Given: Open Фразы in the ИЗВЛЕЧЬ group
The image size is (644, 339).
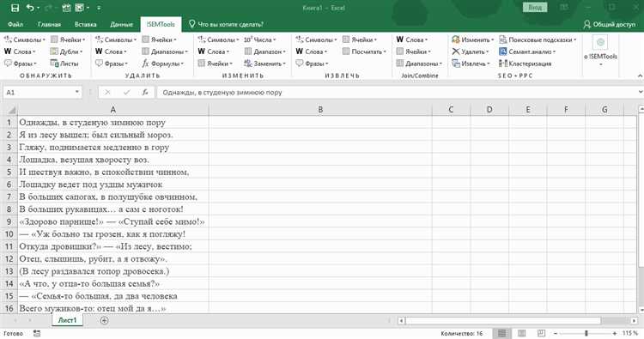Looking at the screenshot, I should [313, 64].
